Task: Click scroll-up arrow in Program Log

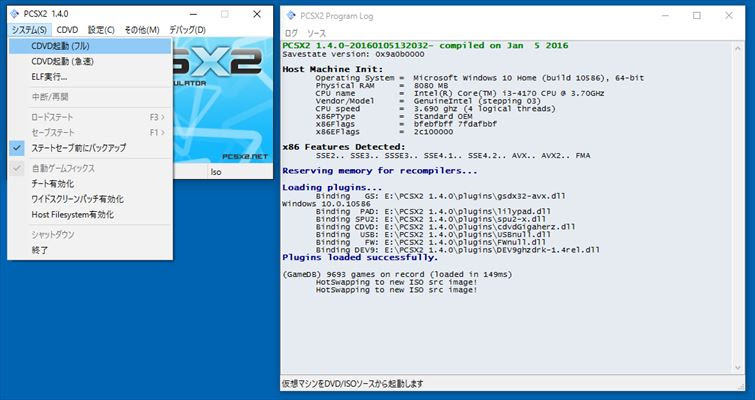Action: click(x=739, y=48)
